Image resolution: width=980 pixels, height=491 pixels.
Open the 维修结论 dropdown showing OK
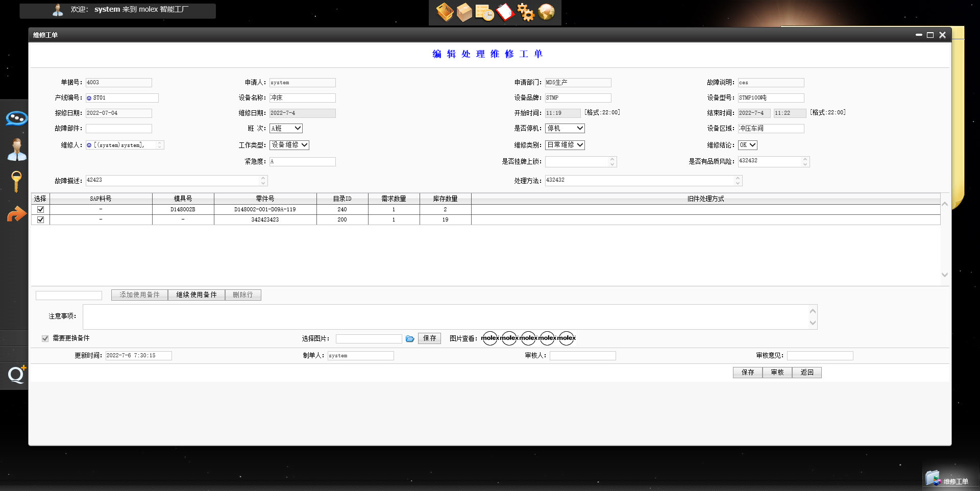(747, 145)
